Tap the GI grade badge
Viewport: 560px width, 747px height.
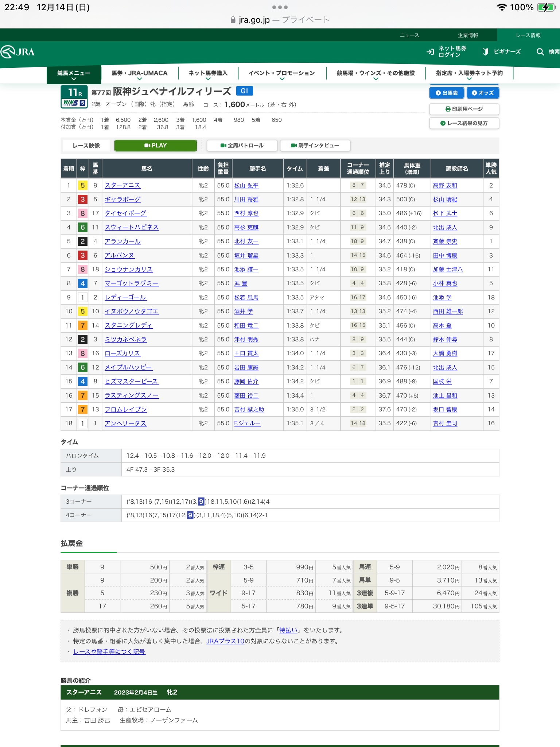click(x=244, y=91)
